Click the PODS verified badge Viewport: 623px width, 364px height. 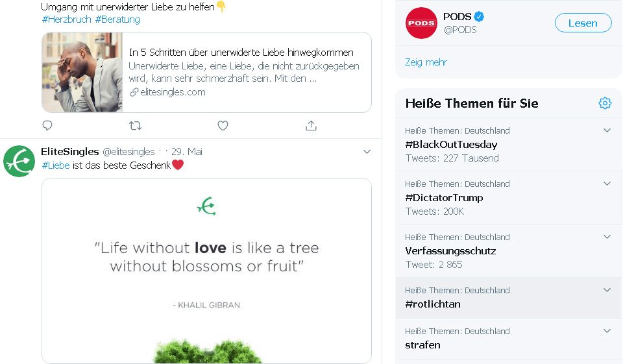click(480, 17)
